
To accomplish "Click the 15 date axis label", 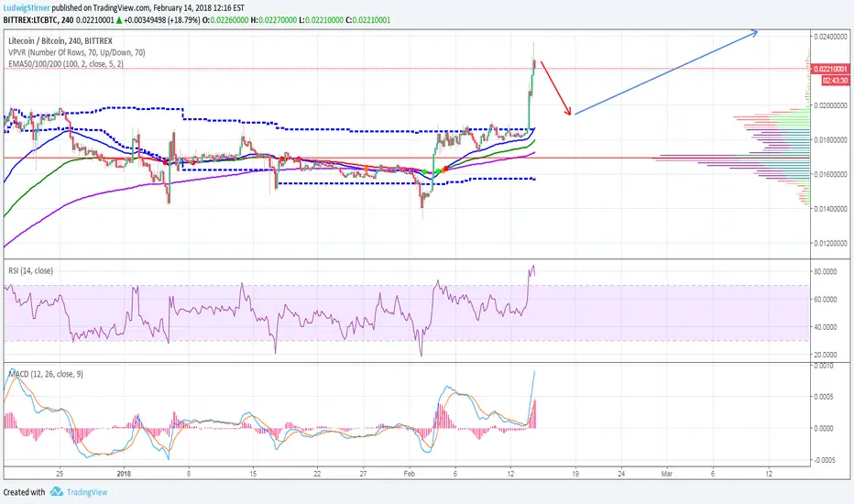I will (x=253, y=474).
